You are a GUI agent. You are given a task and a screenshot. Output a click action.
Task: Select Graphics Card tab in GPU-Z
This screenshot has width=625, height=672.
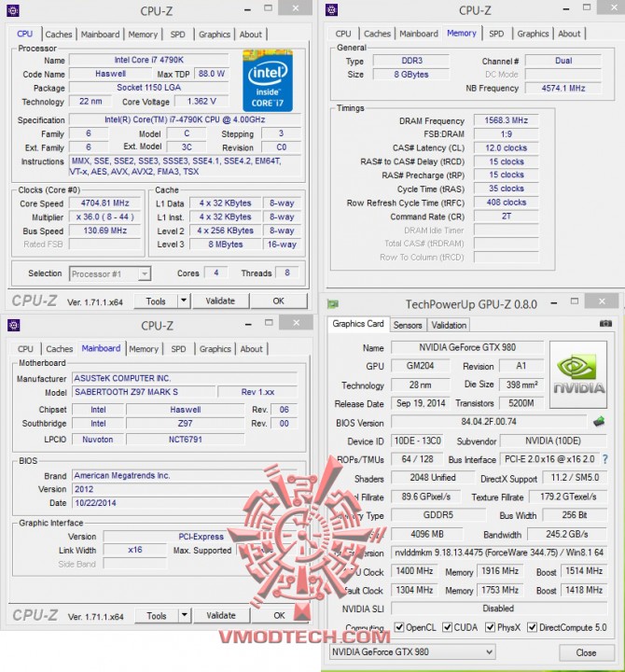(358, 324)
